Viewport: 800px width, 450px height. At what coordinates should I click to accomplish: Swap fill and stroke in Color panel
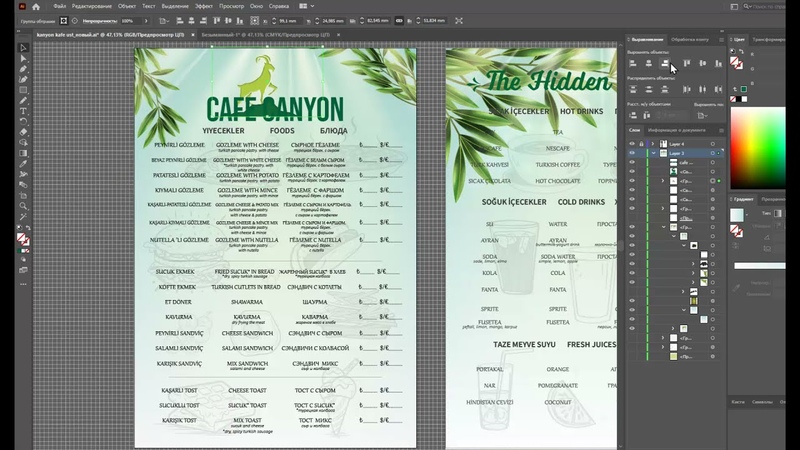click(741, 52)
